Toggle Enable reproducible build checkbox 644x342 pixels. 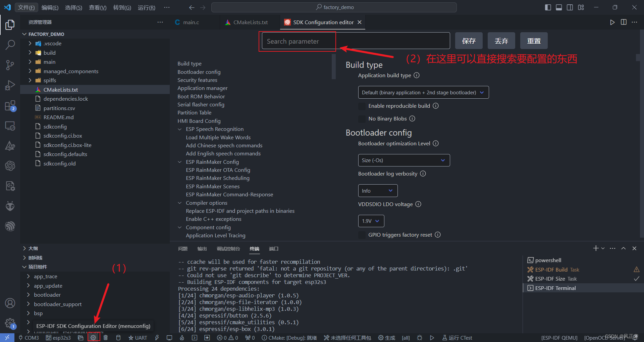[x=361, y=106]
